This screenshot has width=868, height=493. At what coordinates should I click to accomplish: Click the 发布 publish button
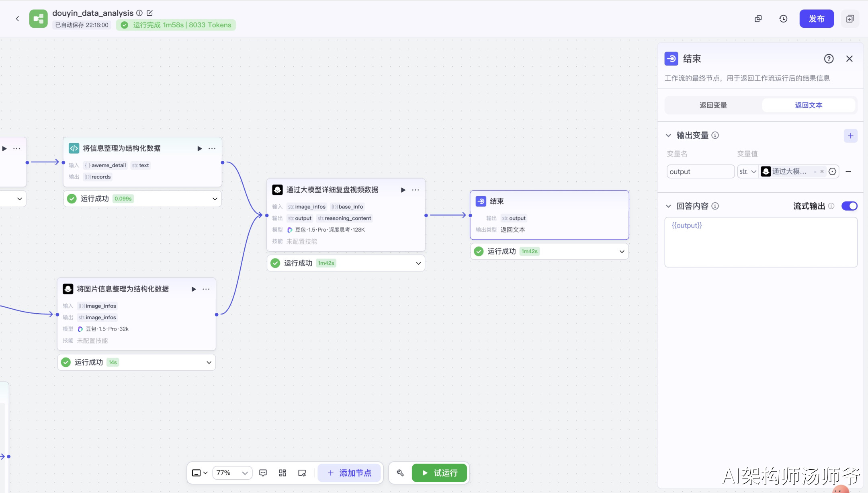[x=817, y=19]
